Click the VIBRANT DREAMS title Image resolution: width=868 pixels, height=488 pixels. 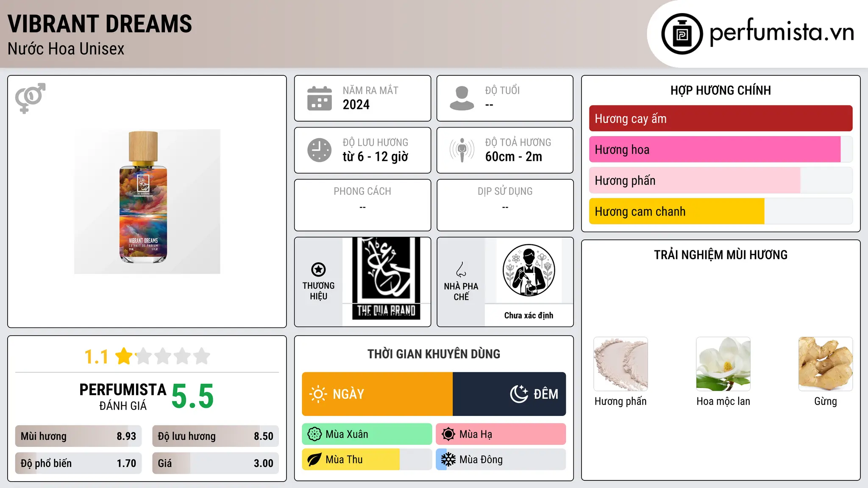[100, 24]
